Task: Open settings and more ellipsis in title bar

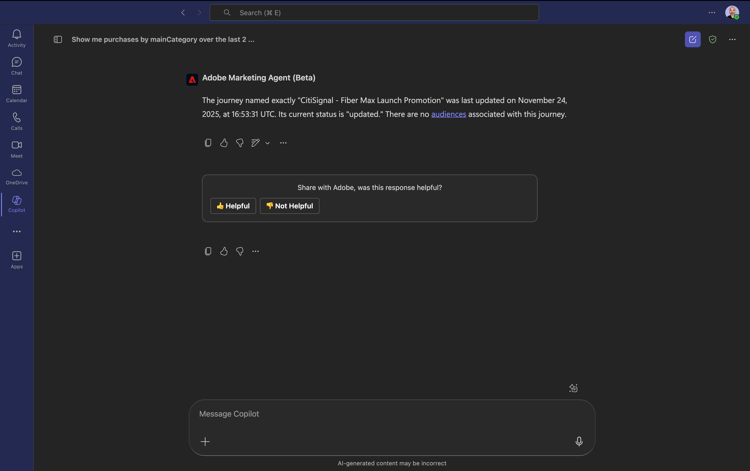Action: (x=712, y=12)
